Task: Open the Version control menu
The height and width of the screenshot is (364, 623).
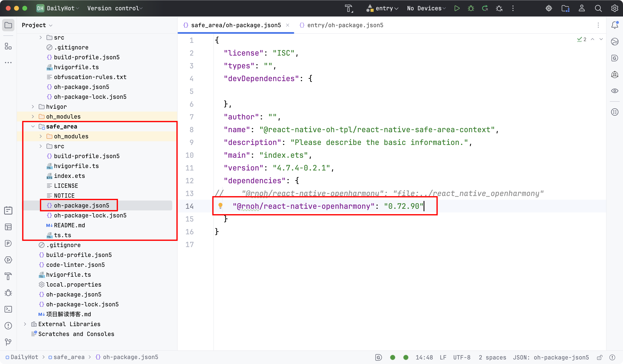Action: (115, 8)
